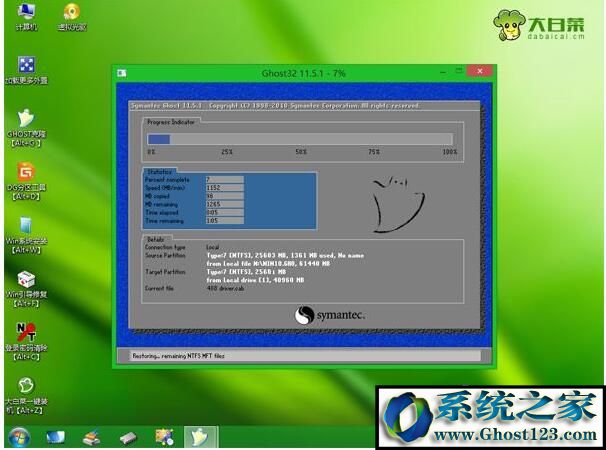Click the scanner-like taskbar icon
The height and width of the screenshot is (450, 606).
[92, 437]
